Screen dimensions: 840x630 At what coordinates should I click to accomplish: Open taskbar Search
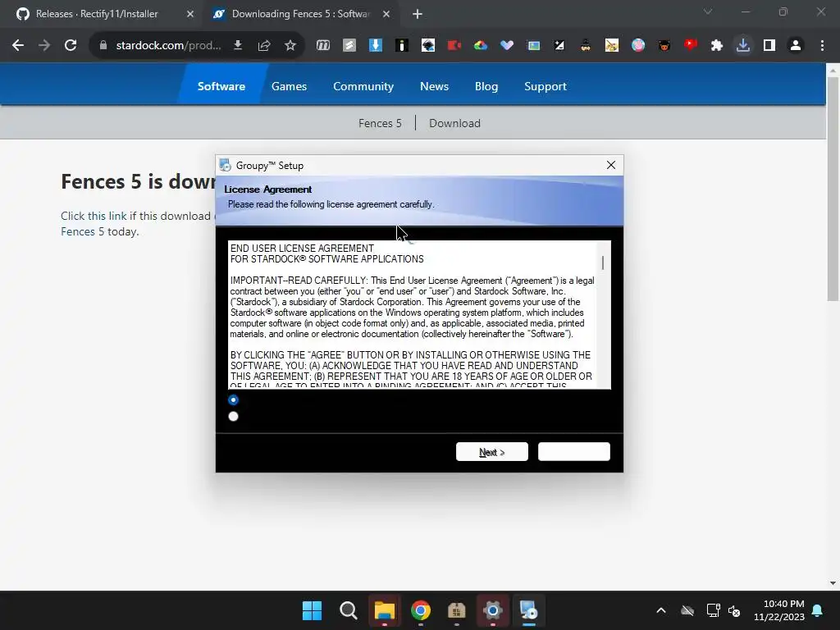coord(348,610)
